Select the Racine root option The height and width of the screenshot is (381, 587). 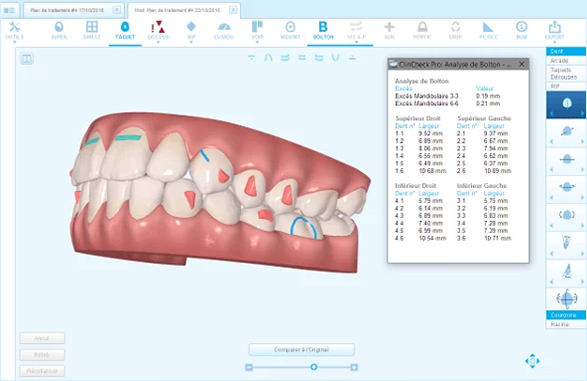click(x=566, y=324)
